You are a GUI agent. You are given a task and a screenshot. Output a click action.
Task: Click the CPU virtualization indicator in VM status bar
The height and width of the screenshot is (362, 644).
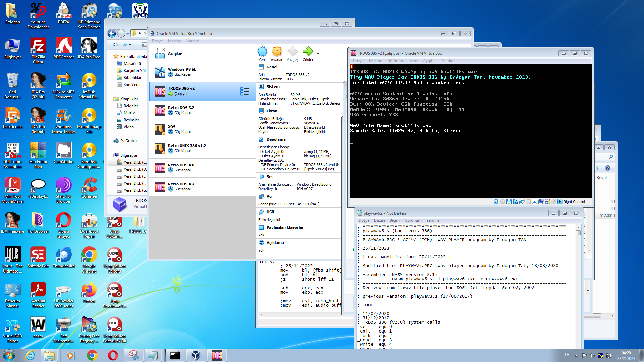pyautogui.click(x=547, y=202)
